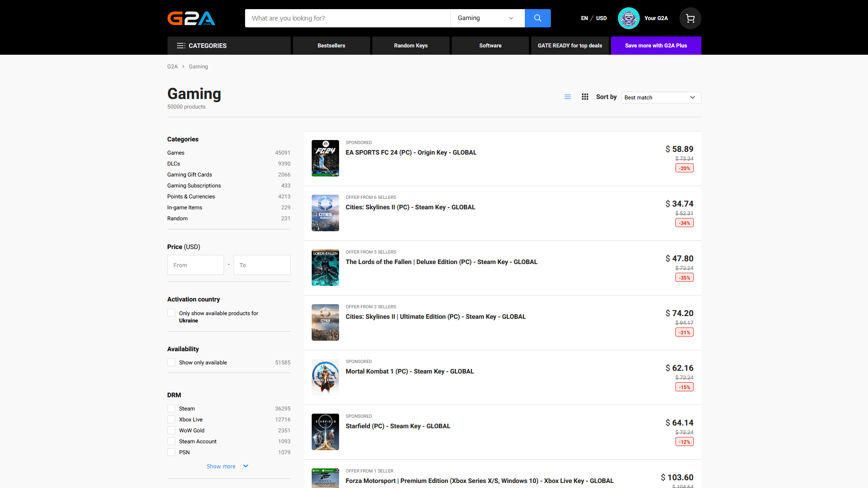Viewport: 868px width, 488px height.
Task: Expand more DRM options with Show more
Action: coord(227,466)
